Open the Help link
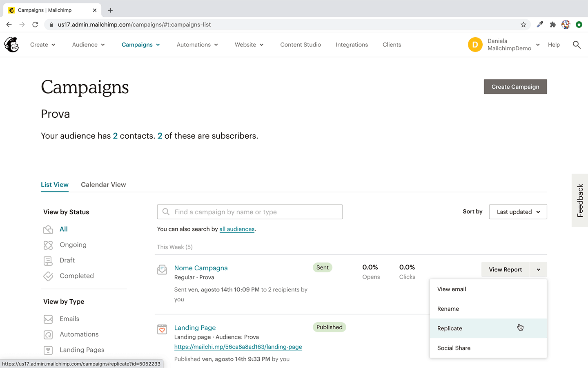This screenshot has height=368, width=588. [x=554, y=45]
